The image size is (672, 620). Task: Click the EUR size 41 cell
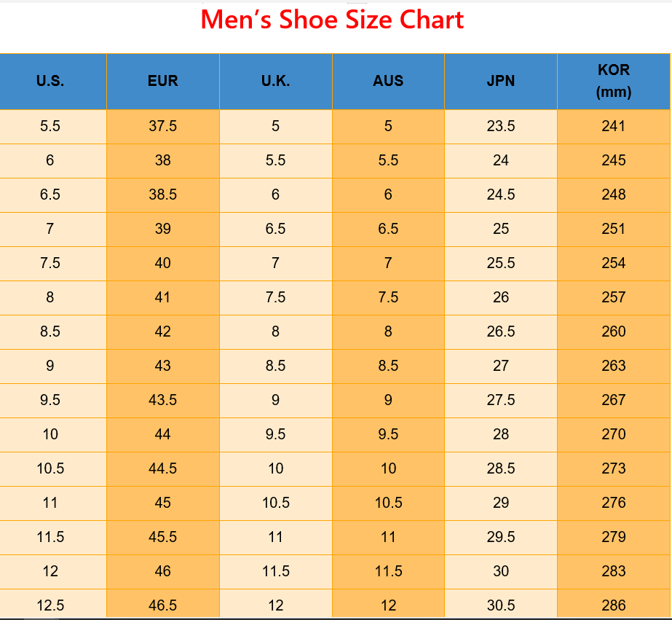pyautogui.click(x=162, y=297)
